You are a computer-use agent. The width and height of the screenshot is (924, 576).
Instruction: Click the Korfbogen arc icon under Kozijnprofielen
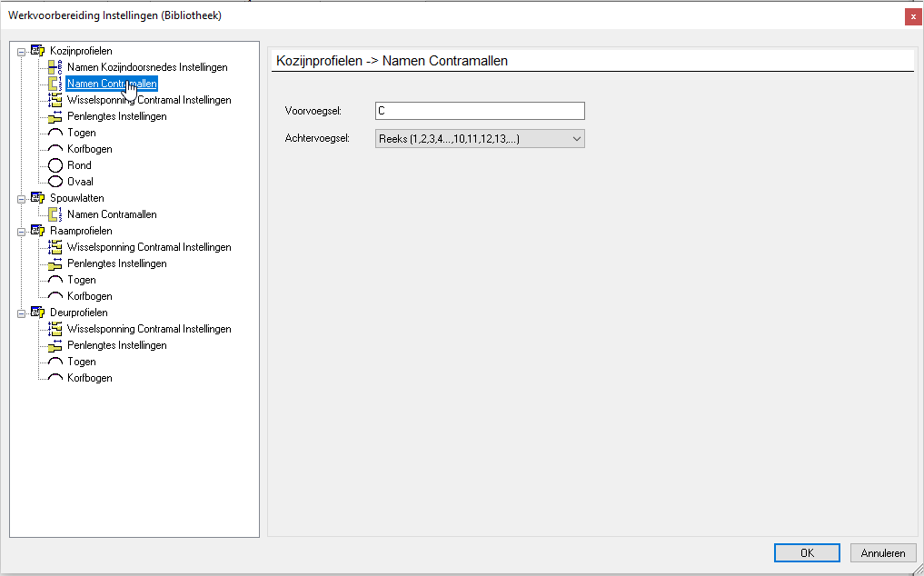pos(55,148)
